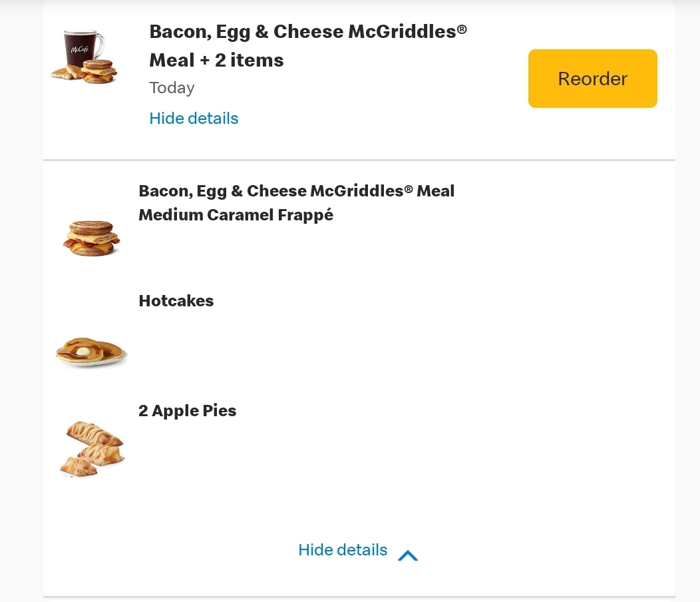Click the Apple Pies image
The height and width of the screenshot is (602, 700).
92,448
